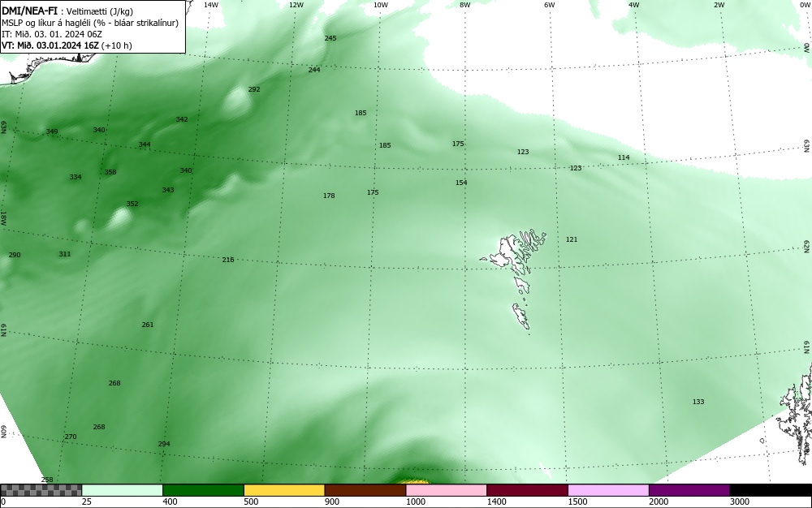Click the map value "311"
Screen dimensions: 812x508
click(x=65, y=254)
